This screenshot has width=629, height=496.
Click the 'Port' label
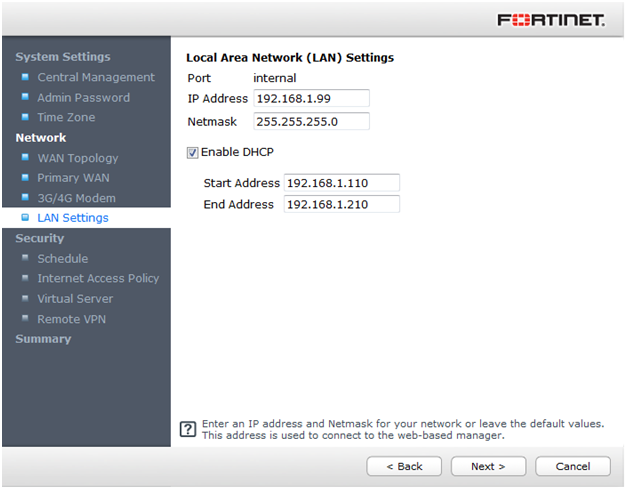coord(199,78)
